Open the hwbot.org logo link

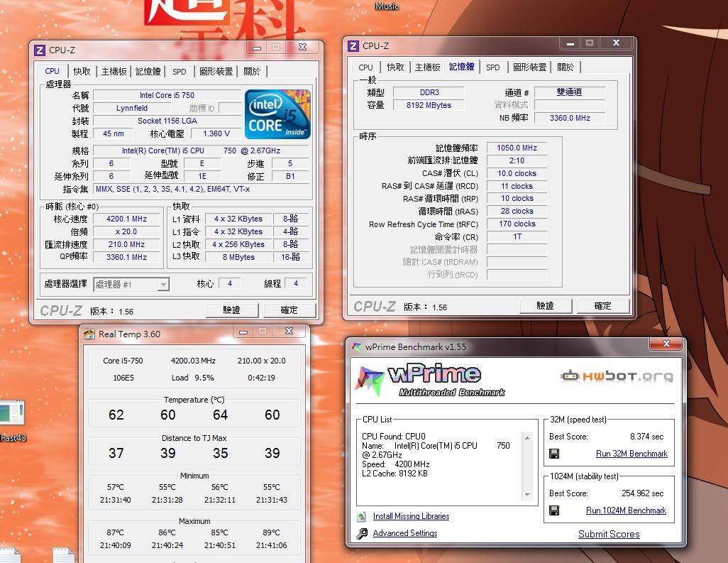coord(617,376)
